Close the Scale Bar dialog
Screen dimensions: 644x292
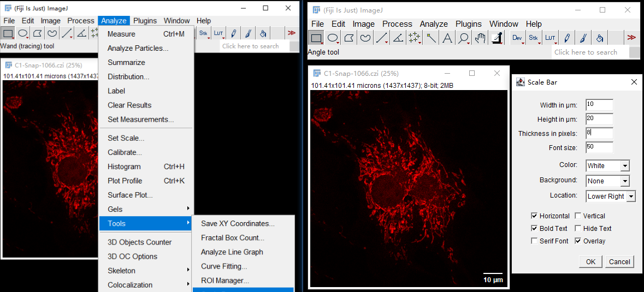[634, 82]
